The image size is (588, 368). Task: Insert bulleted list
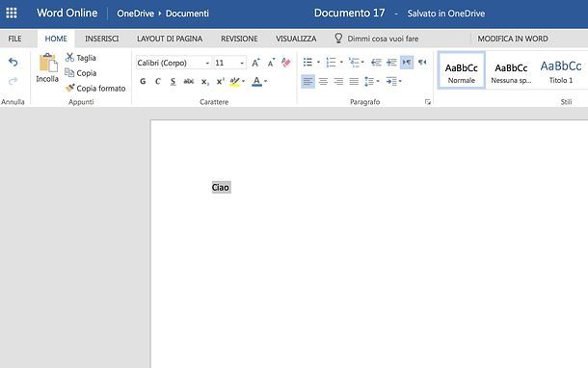pyautogui.click(x=307, y=63)
